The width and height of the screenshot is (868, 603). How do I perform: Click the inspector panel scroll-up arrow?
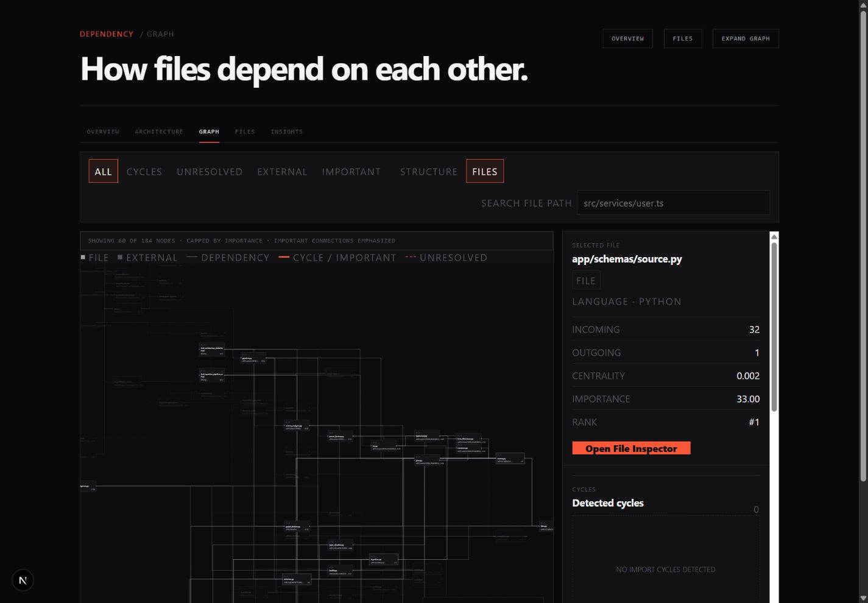click(x=774, y=237)
